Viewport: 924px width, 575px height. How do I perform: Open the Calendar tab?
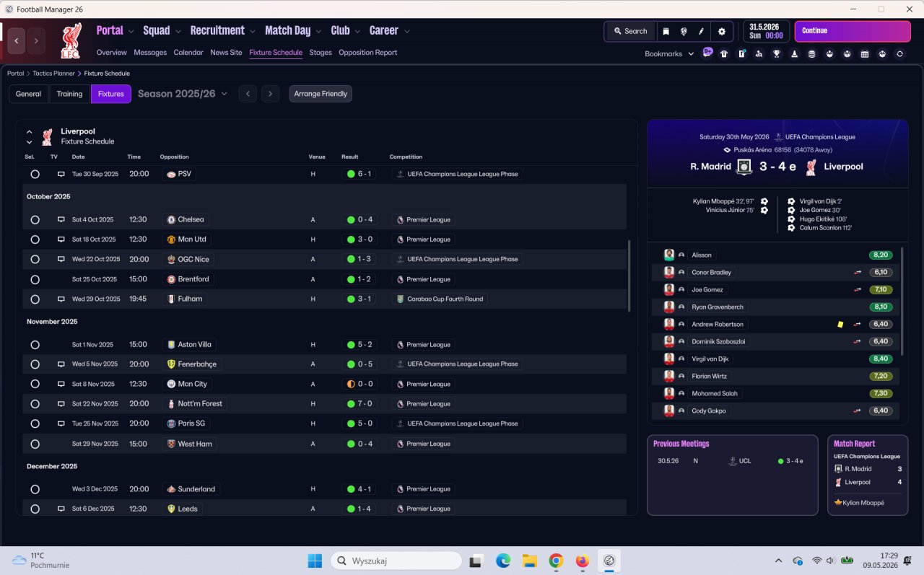188,53
